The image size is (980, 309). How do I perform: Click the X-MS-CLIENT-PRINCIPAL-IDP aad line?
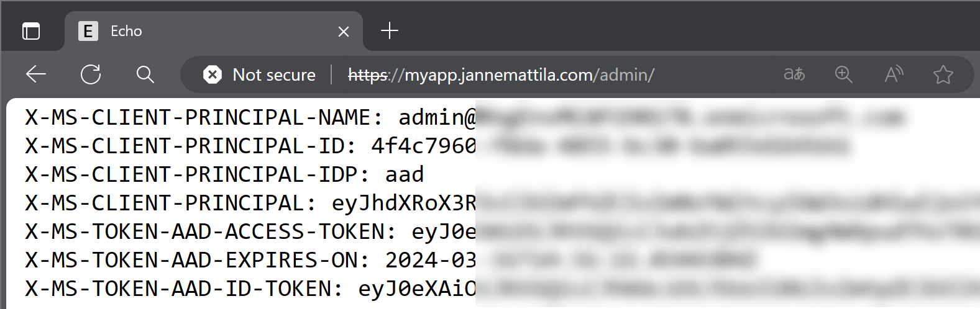pyautogui.click(x=224, y=174)
